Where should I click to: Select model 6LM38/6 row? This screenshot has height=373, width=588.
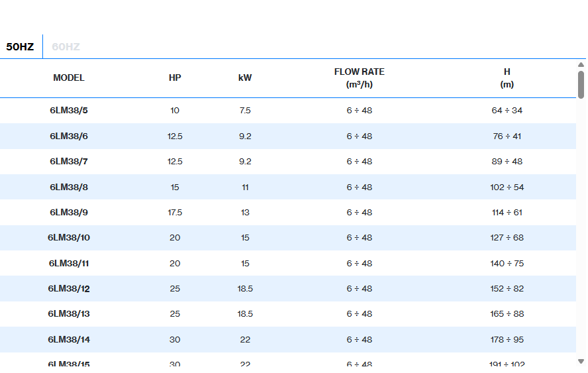[69, 136]
